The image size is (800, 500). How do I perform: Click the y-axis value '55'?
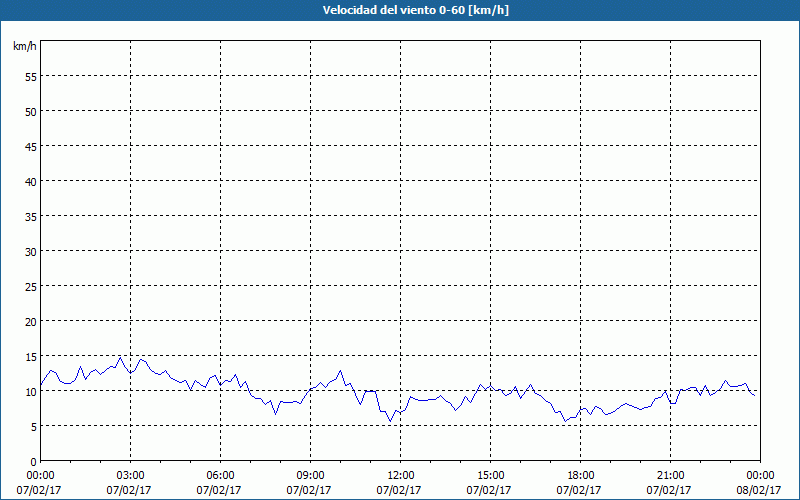click(31, 77)
